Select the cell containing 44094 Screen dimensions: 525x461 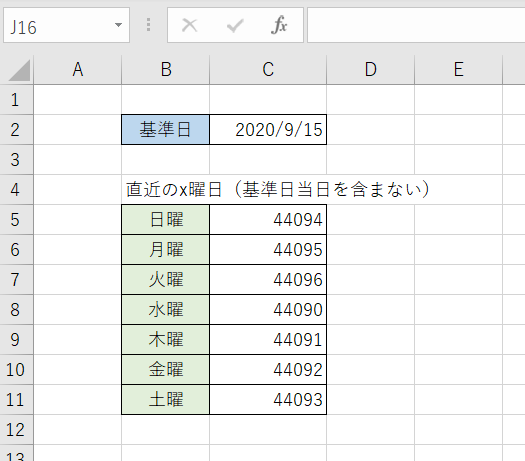pos(268,220)
